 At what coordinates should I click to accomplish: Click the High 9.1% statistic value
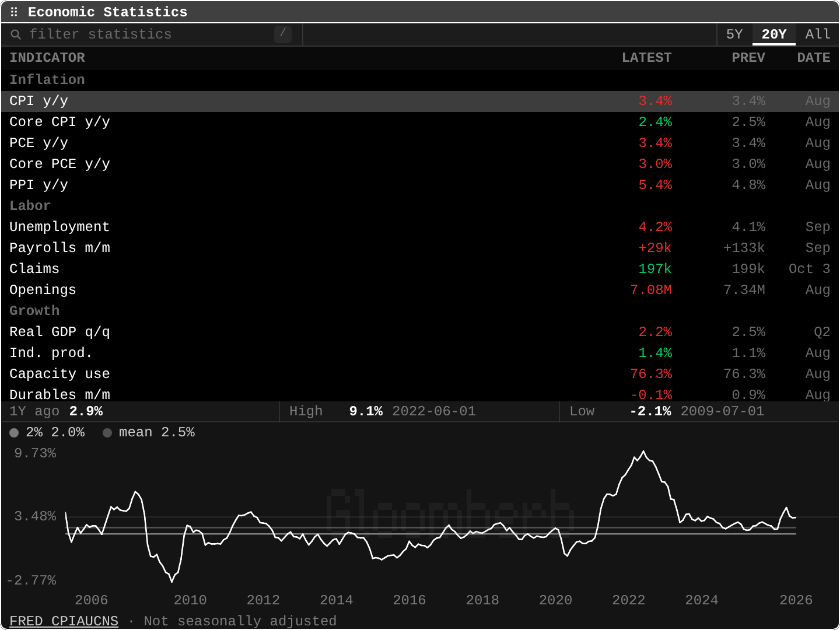point(366,411)
